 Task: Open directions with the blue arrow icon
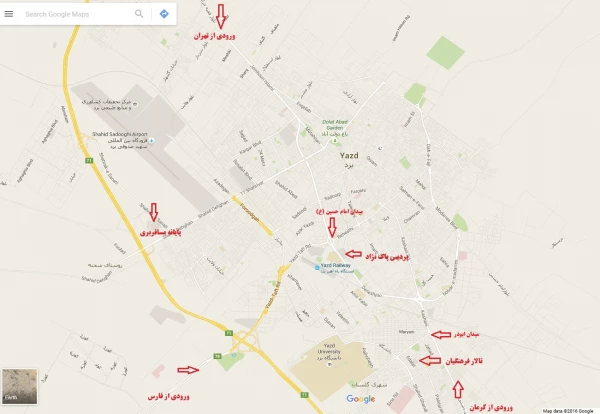tap(164, 14)
